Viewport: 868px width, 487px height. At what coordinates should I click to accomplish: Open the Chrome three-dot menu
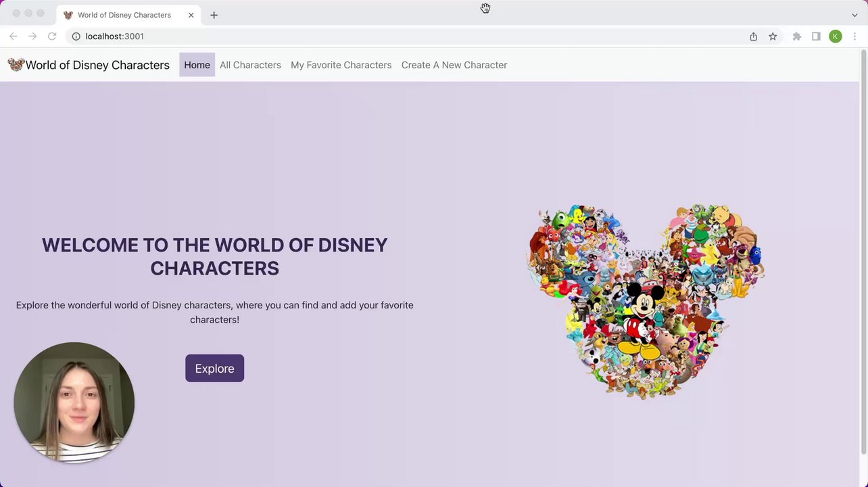pos(855,37)
